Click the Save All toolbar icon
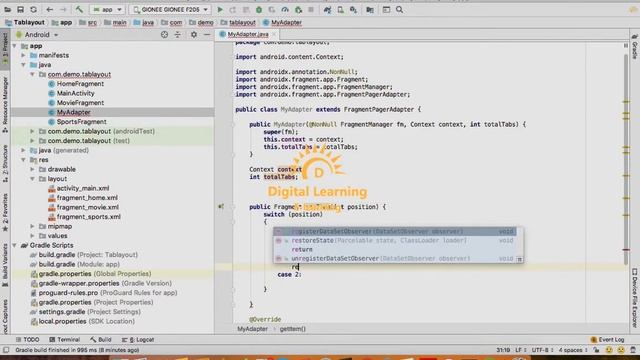Viewport: 640px width, 360px height. [20, 9]
